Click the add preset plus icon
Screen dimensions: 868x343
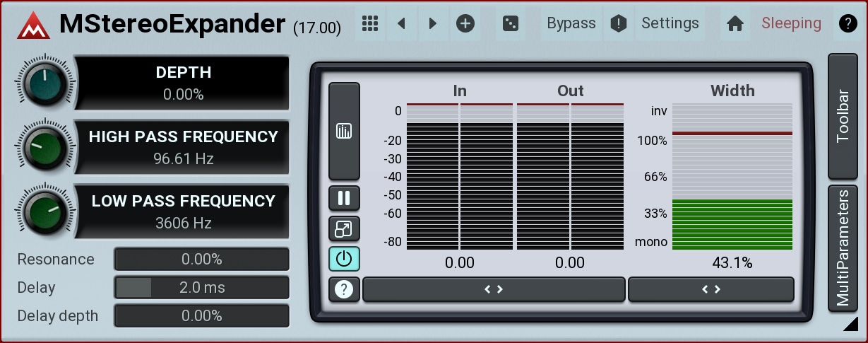pyautogui.click(x=465, y=23)
